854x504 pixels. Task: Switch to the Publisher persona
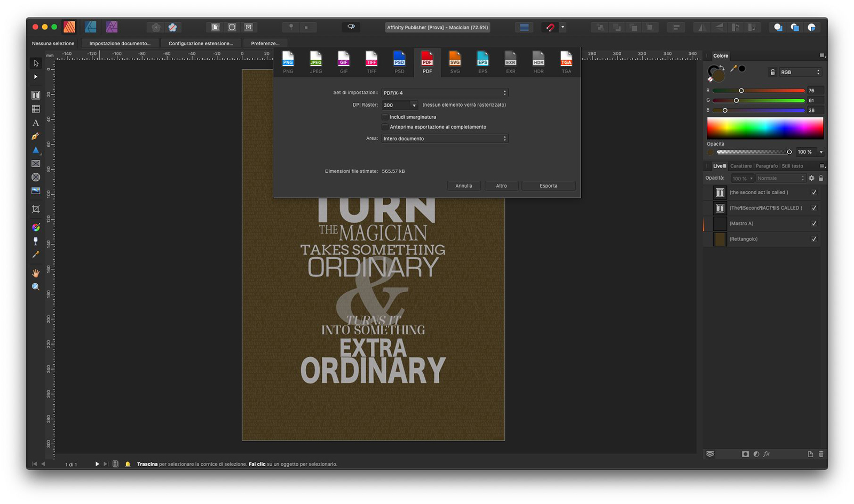tap(69, 27)
